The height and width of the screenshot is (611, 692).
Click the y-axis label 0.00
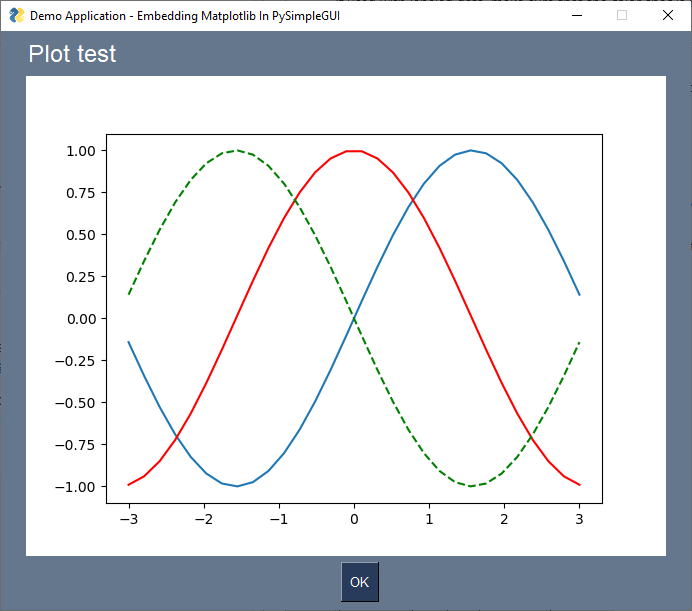coord(81,319)
